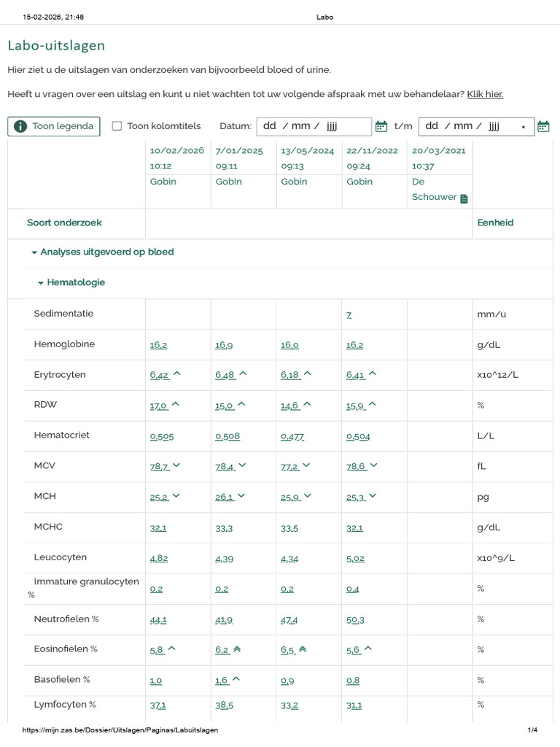Click low-flag arrow beside MCV 78,7

176,465
